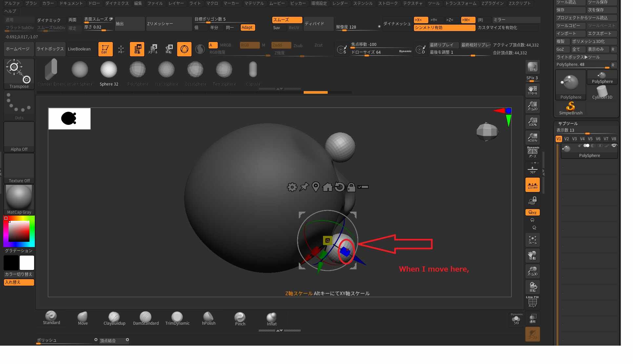Toggle the Adapt button
The height and width of the screenshot is (364, 633).
[247, 28]
